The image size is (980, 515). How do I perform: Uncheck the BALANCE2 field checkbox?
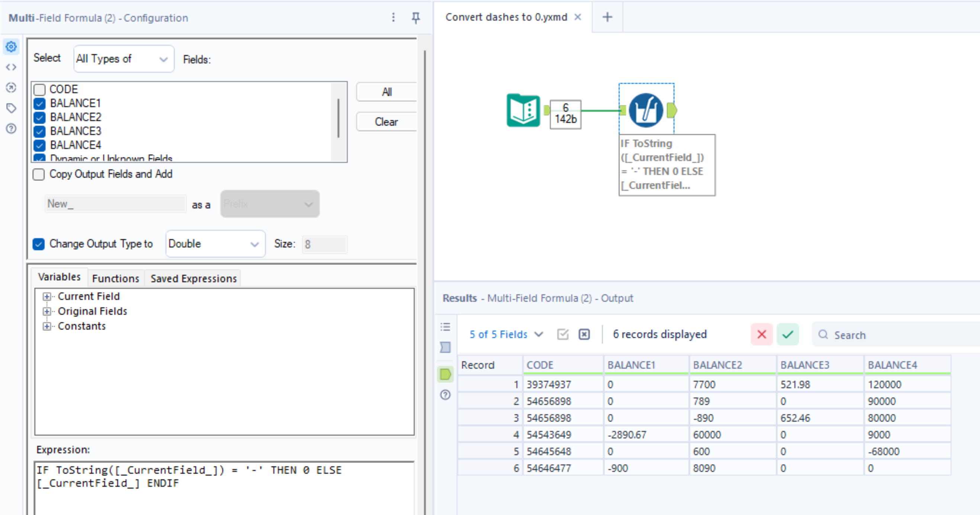pyautogui.click(x=39, y=117)
